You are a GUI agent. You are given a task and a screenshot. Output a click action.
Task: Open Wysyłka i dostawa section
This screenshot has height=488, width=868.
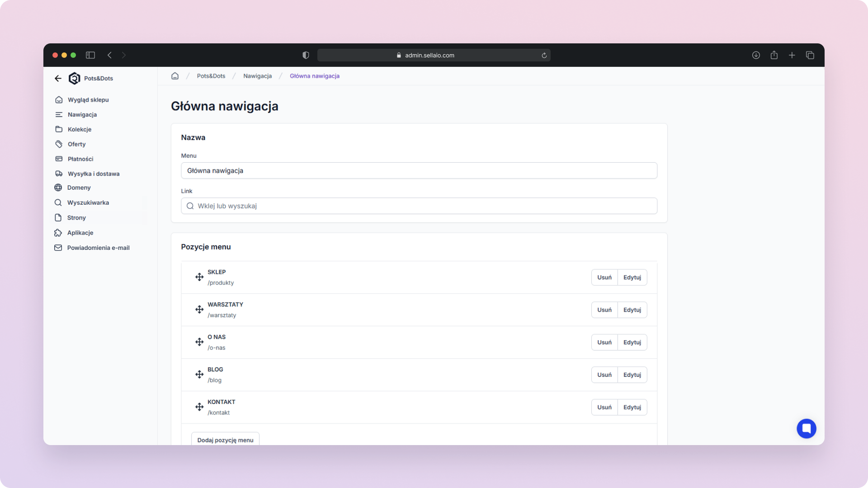coord(94,174)
